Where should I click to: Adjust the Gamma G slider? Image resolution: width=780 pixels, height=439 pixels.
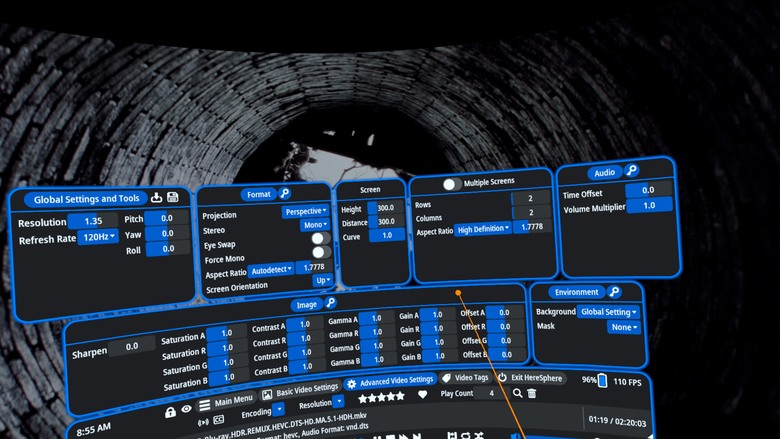378,346
